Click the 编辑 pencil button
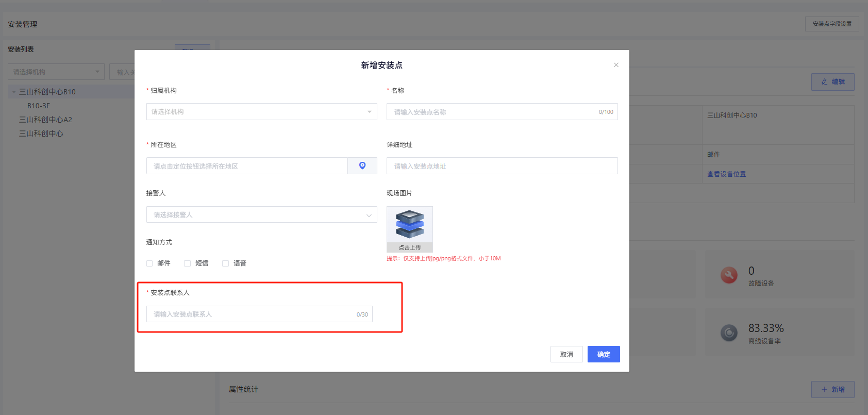868x415 pixels. click(832, 82)
